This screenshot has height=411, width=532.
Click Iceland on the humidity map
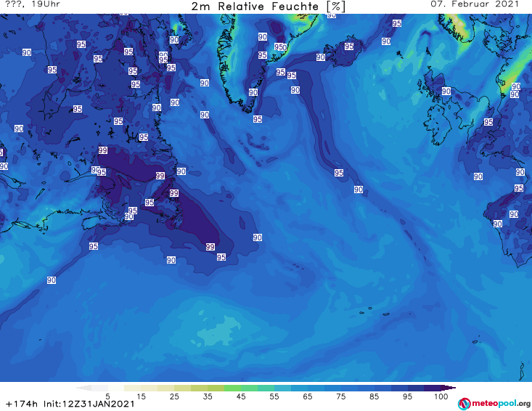[x=344, y=51]
